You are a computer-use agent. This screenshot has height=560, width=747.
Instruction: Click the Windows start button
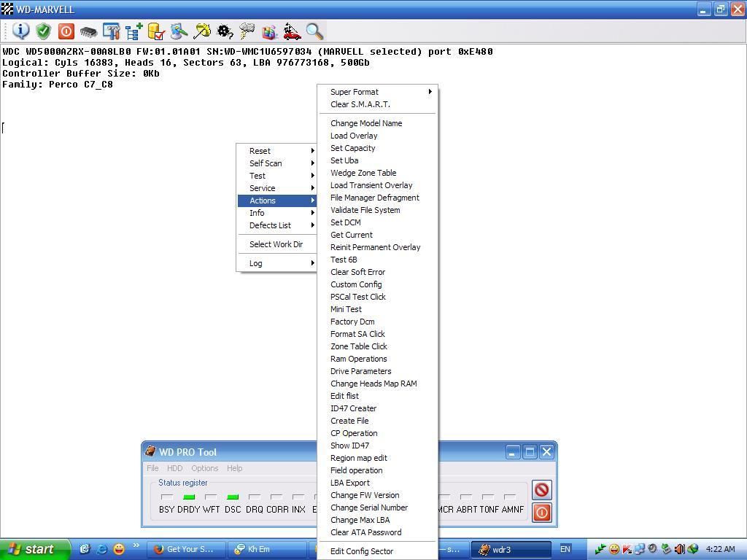coord(34,549)
